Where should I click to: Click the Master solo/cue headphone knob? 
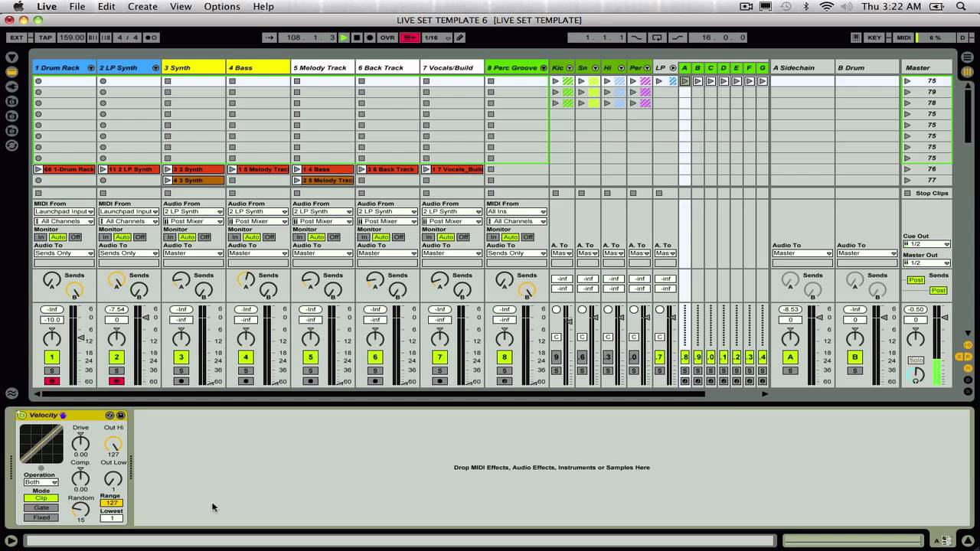tap(916, 374)
